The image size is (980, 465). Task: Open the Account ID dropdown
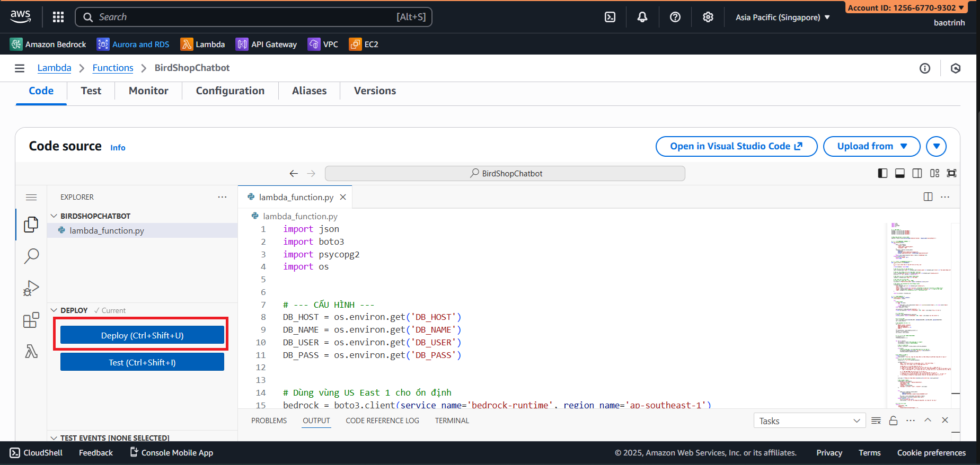[906, 7]
